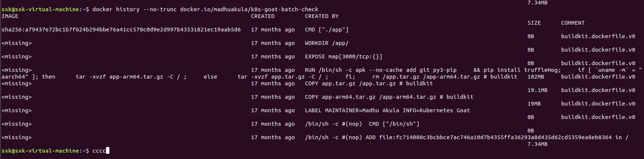Click the CREATED BY column header
Screen dimensions: 644x159
coord(321,16)
